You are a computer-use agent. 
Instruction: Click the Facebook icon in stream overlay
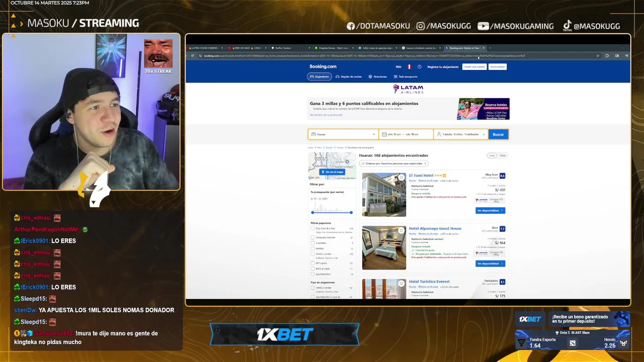[351, 26]
